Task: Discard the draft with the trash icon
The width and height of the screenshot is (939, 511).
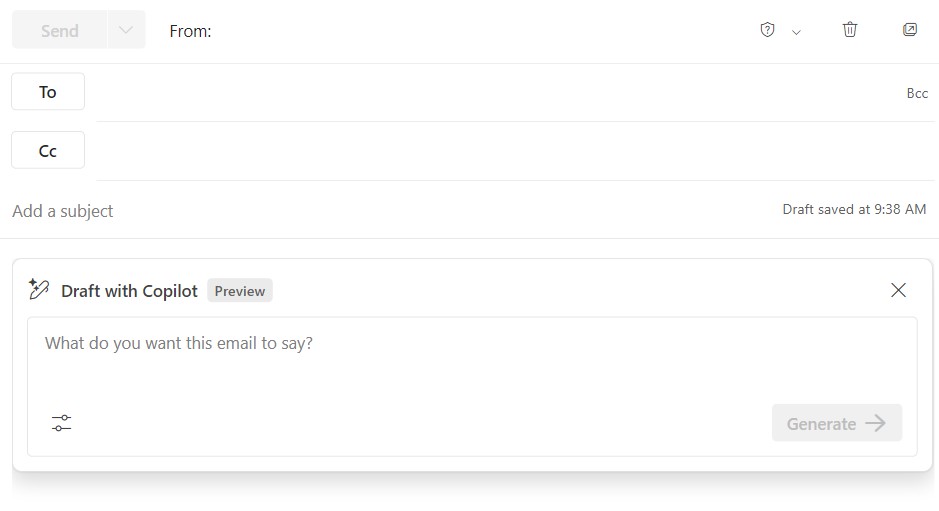Action: point(850,30)
